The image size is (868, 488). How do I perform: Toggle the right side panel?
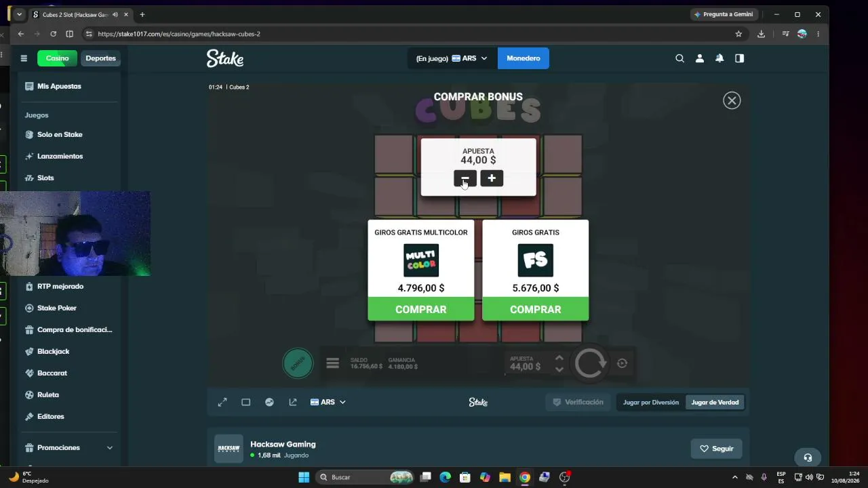(739, 58)
